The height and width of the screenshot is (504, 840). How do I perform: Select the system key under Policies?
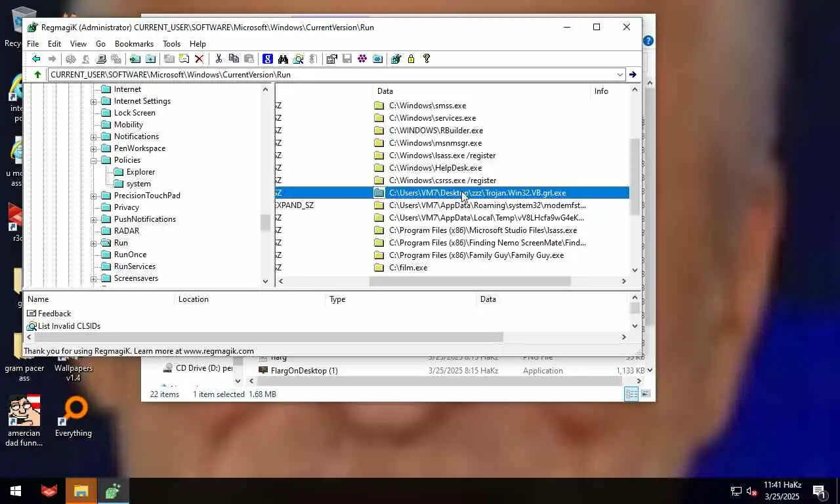[138, 184]
